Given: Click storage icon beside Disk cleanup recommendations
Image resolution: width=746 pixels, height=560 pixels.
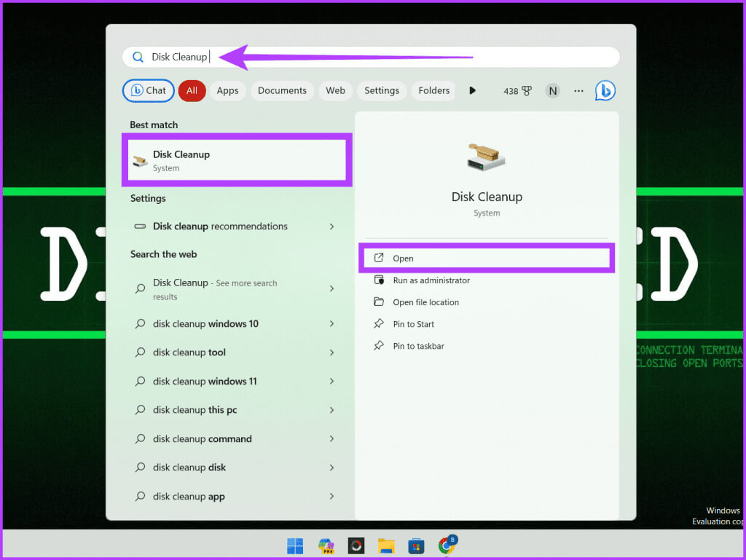Looking at the screenshot, I should pos(140,226).
